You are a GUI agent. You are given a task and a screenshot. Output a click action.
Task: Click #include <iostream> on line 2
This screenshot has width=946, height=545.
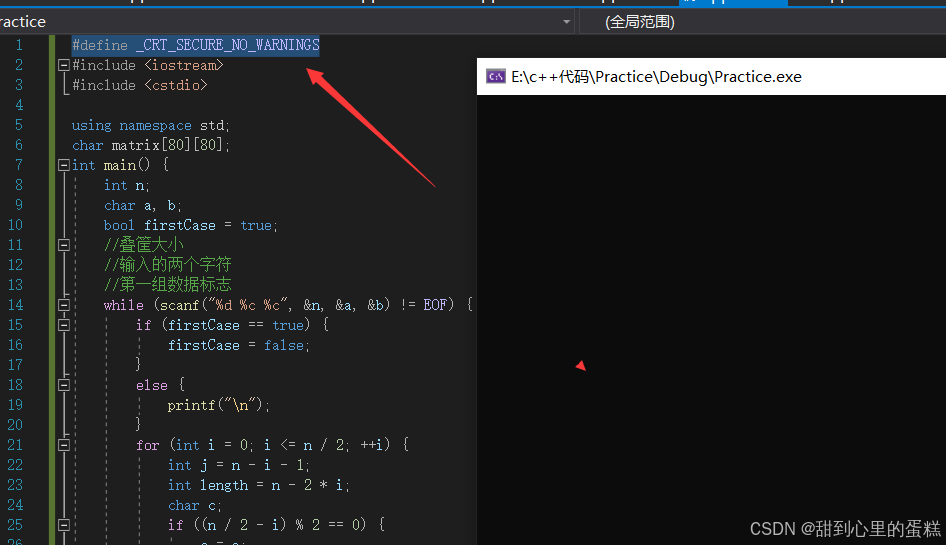pyautogui.click(x=148, y=65)
